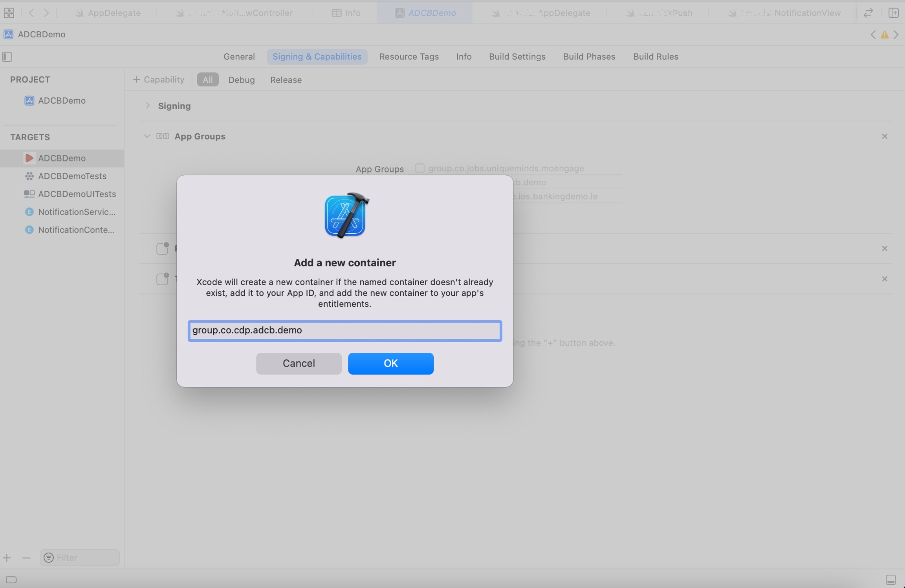Switch to the Build Settings tab
905x588 pixels.
[517, 57]
